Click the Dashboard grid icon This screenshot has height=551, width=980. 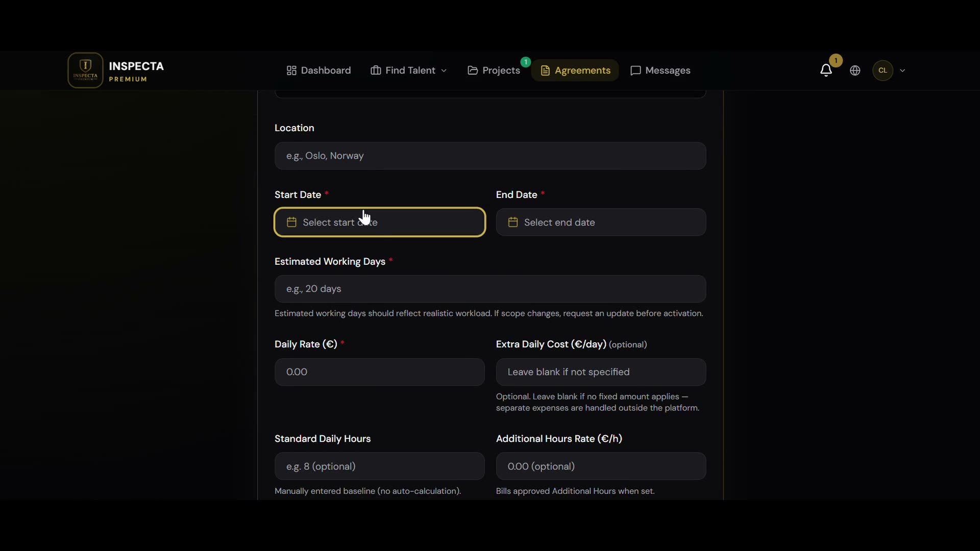[291, 70]
